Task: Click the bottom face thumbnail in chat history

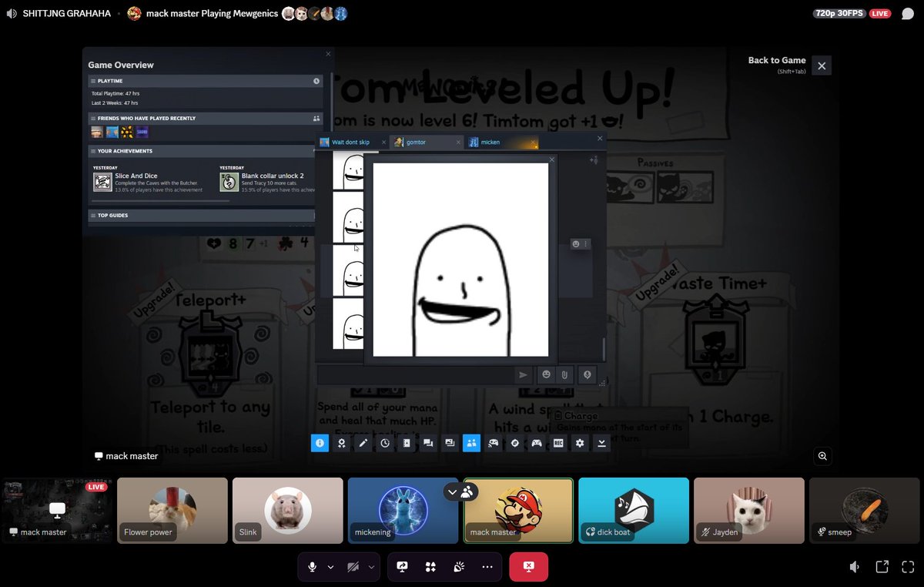Action: pos(348,324)
